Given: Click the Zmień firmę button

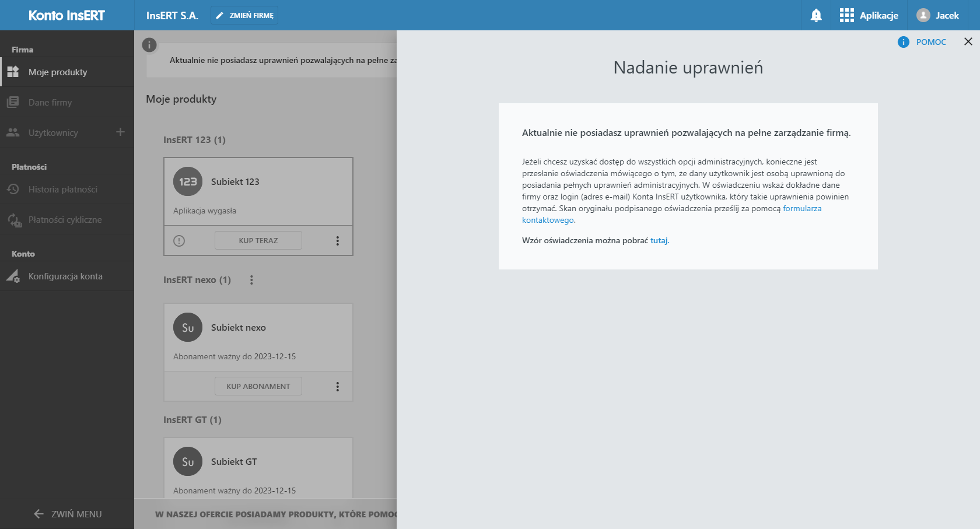Looking at the screenshot, I should 244,16.
